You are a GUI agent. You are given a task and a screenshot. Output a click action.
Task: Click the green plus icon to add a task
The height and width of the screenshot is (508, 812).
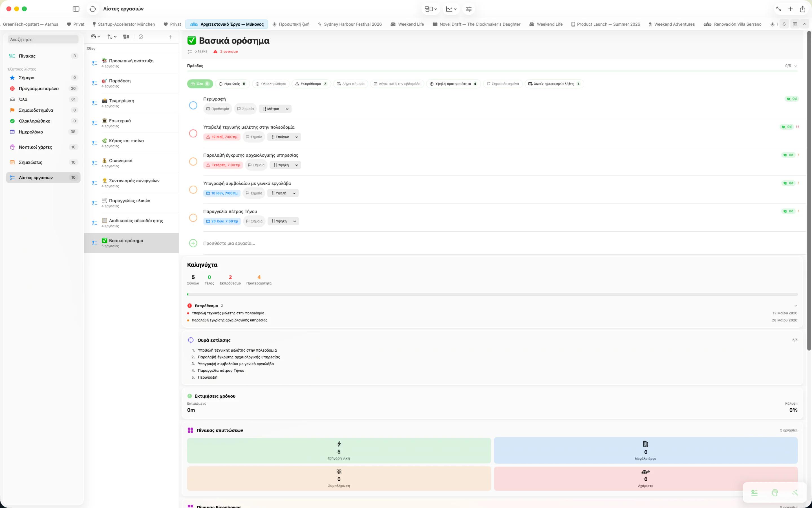coord(193,243)
